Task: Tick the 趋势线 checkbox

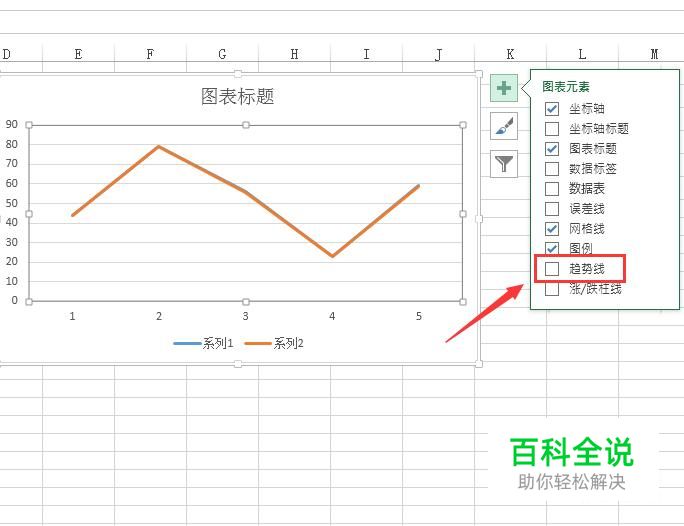Action: 552,269
